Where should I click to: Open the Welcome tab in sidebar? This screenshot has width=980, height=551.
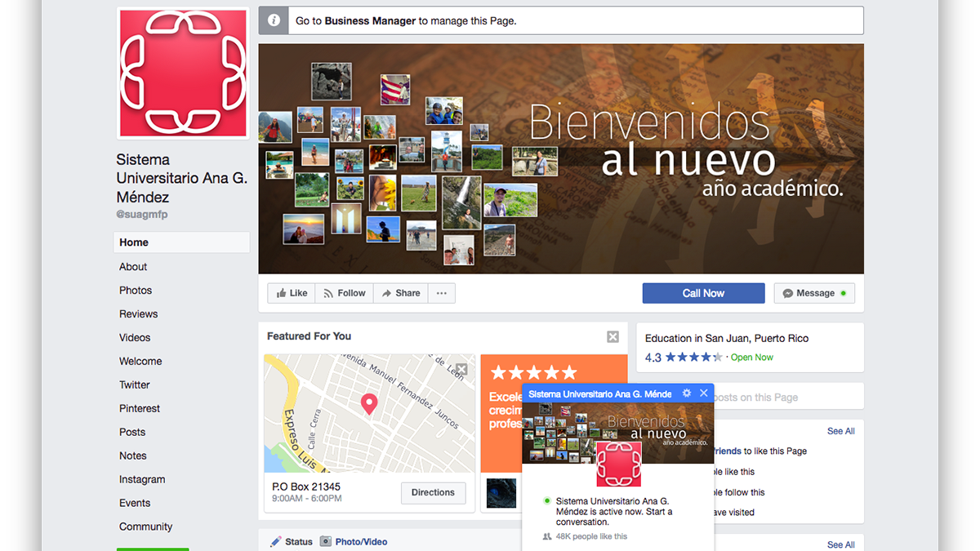point(140,362)
